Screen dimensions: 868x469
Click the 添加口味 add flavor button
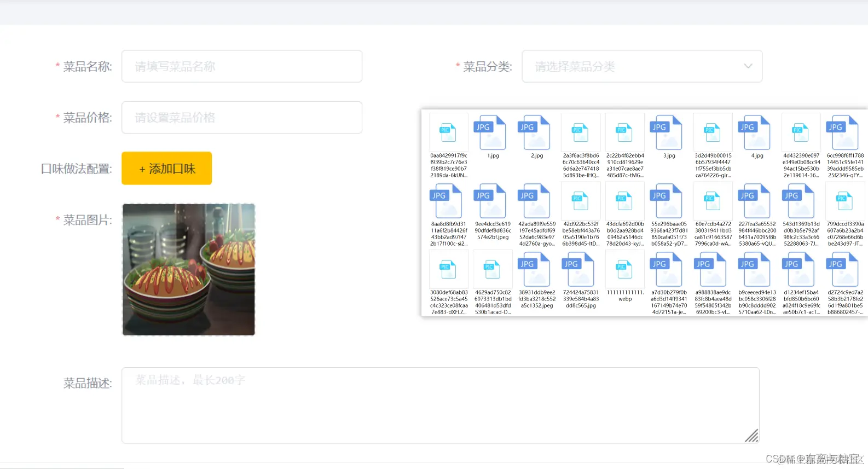[167, 169]
